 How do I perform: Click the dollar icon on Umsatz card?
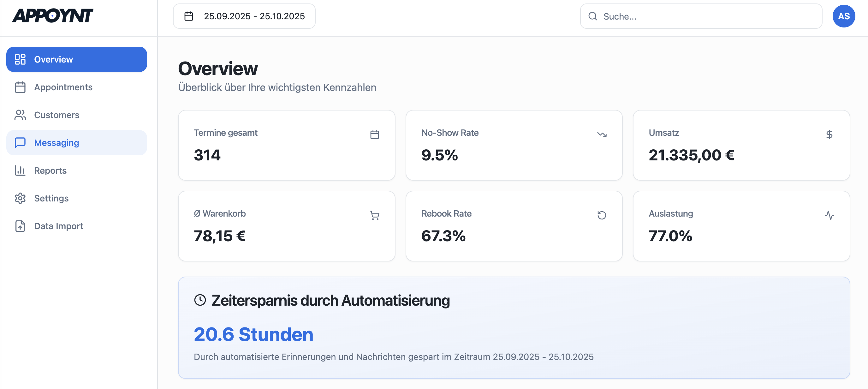tap(829, 135)
